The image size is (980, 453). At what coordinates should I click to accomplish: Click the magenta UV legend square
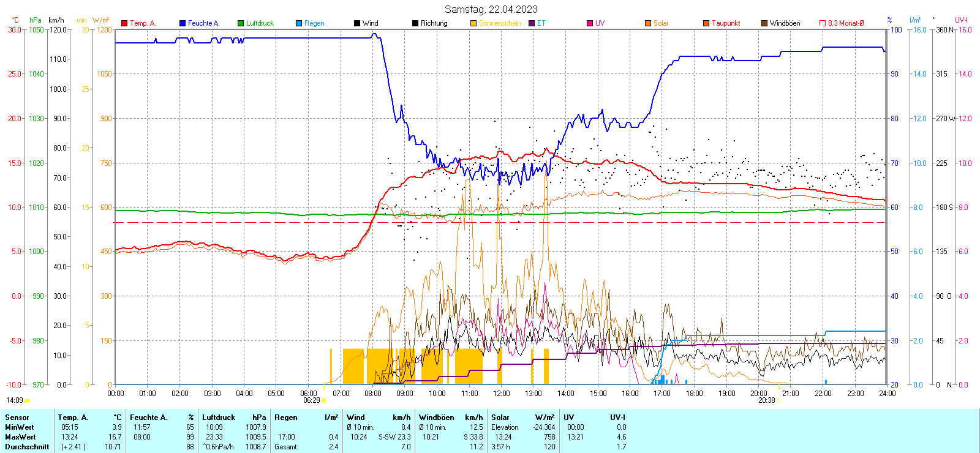[590, 23]
